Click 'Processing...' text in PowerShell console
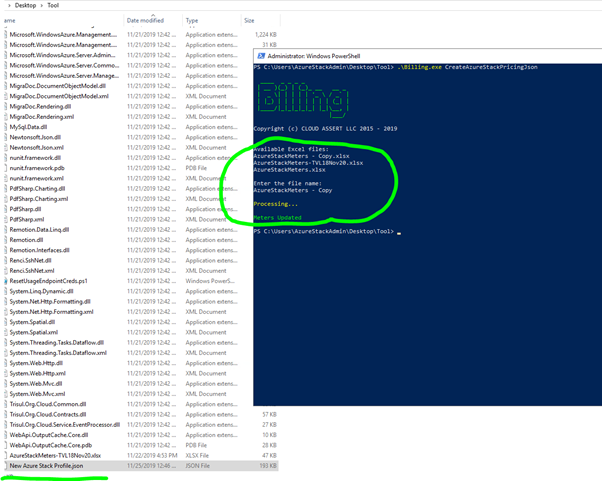This screenshot has width=602, height=481. tap(276, 204)
